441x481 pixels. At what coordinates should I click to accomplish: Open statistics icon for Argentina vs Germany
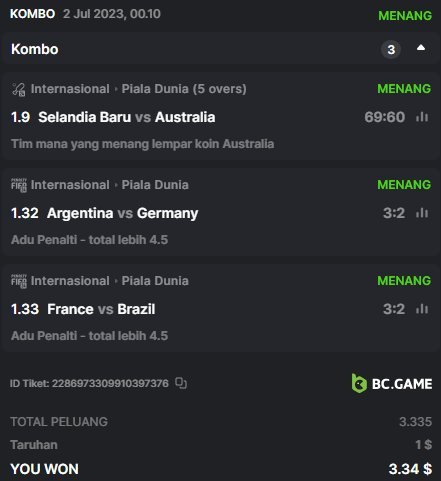422,213
